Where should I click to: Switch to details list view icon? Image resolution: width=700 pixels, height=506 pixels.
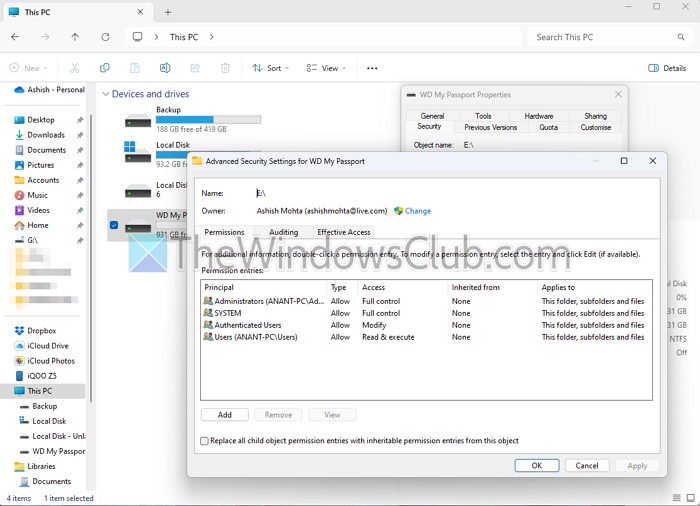[677, 498]
